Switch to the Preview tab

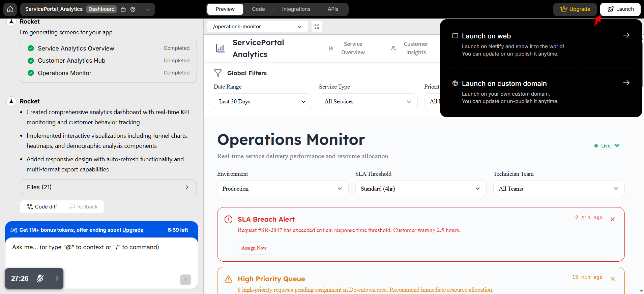(x=225, y=9)
